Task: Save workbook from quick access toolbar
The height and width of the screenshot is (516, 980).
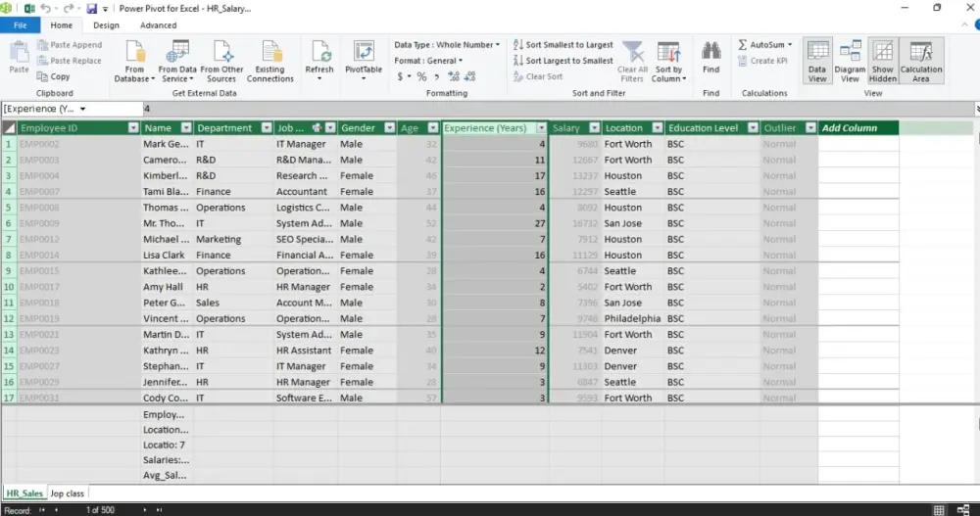Action: click(x=92, y=9)
